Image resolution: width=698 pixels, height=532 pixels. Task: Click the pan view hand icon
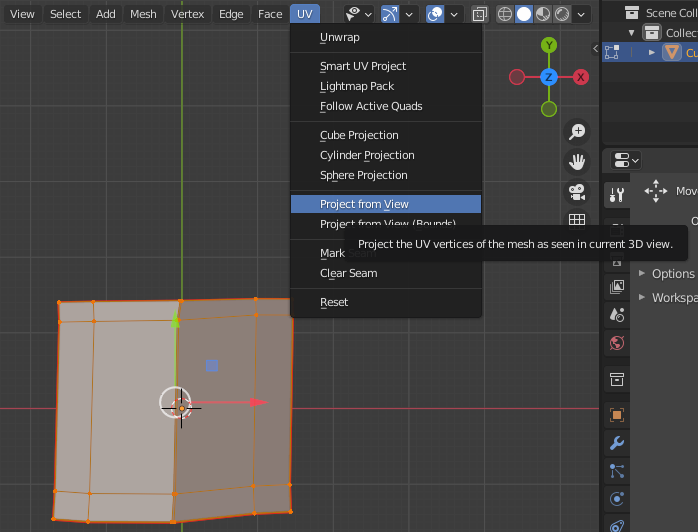click(577, 161)
